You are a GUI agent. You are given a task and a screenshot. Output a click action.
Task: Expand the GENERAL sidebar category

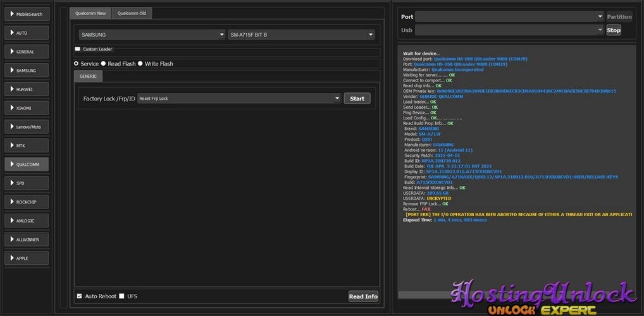tap(27, 52)
